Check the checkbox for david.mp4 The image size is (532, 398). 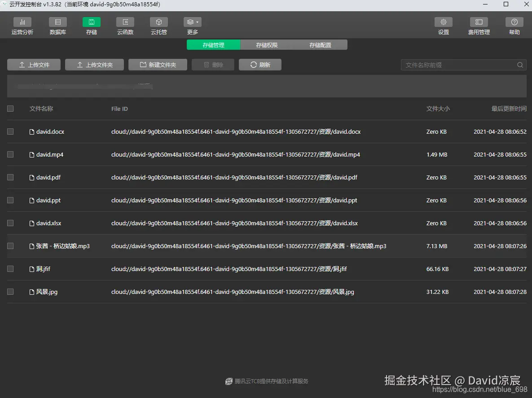(x=10, y=154)
